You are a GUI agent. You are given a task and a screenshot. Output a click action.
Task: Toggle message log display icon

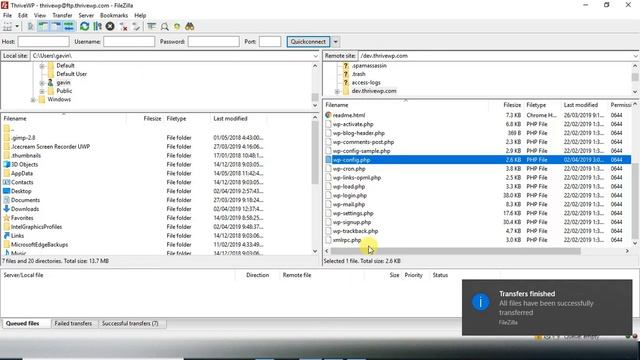(x=31, y=27)
